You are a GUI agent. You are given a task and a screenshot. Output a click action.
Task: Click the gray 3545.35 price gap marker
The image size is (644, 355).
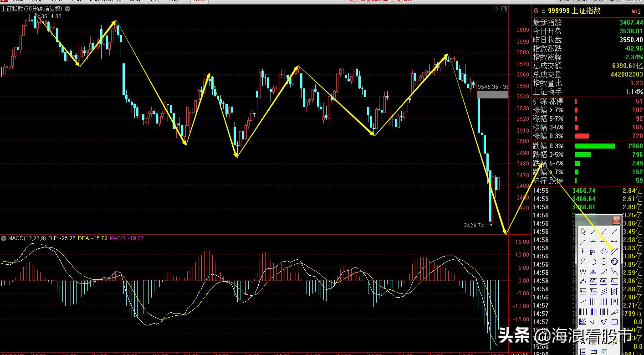click(x=492, y=94)
